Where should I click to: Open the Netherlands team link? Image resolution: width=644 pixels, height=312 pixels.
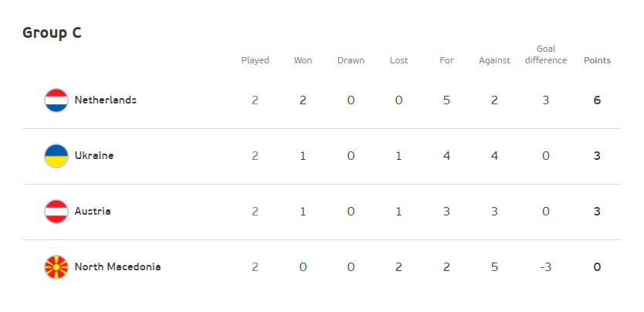(106, 100)
